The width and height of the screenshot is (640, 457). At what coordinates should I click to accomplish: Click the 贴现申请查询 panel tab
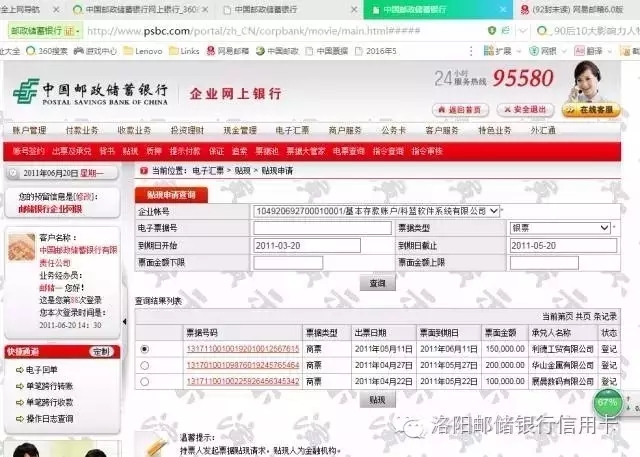coord(171,195)
